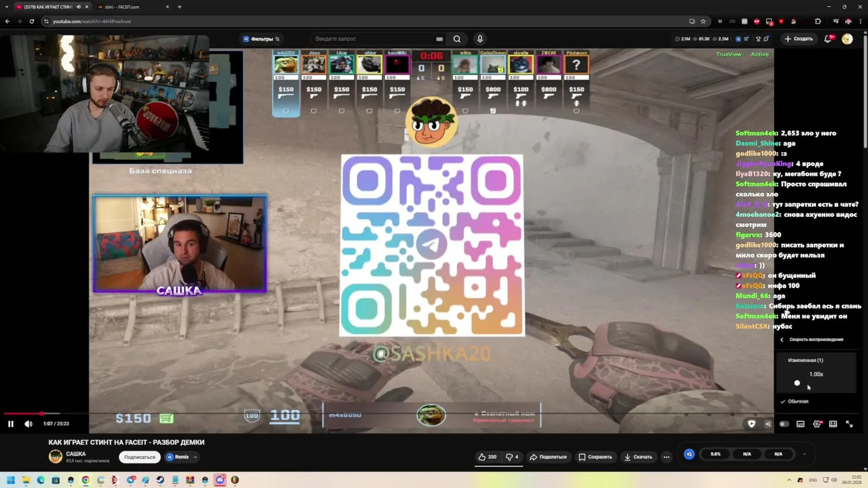The image size is (868, 488).
Task: Switch ENG input language
Action: (813, 480)
